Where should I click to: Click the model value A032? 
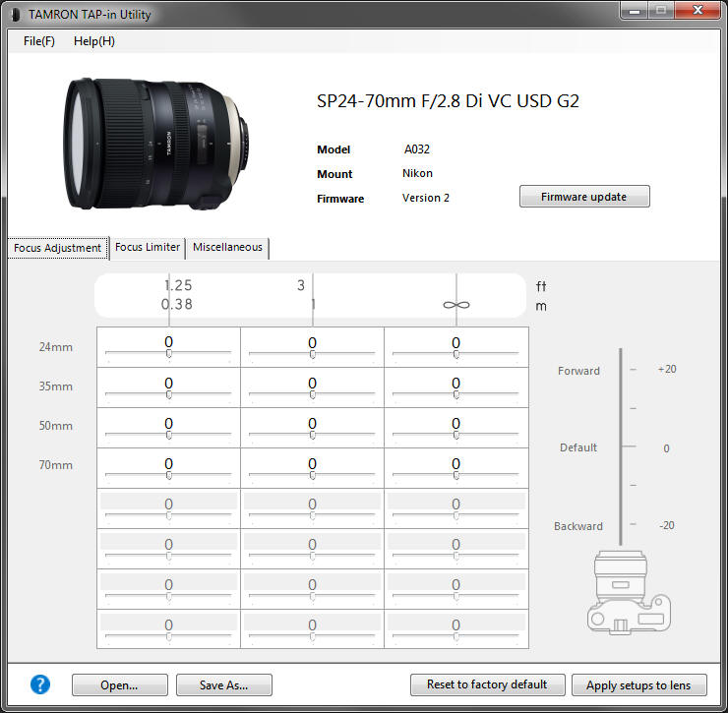417,149
